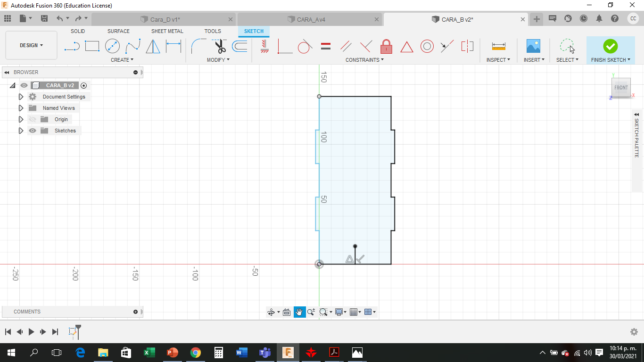Apply the Parallel constraint
Screen dimensions: 644x362
346,46
